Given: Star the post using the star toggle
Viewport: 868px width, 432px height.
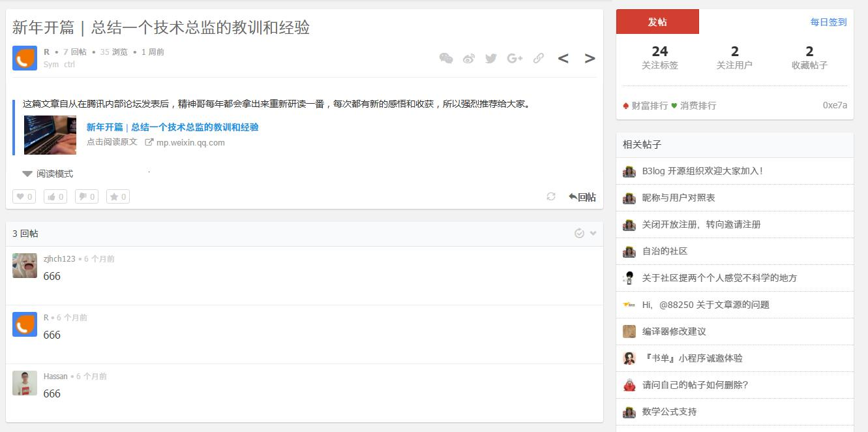Looking at the screenshot, I should 117,196.
